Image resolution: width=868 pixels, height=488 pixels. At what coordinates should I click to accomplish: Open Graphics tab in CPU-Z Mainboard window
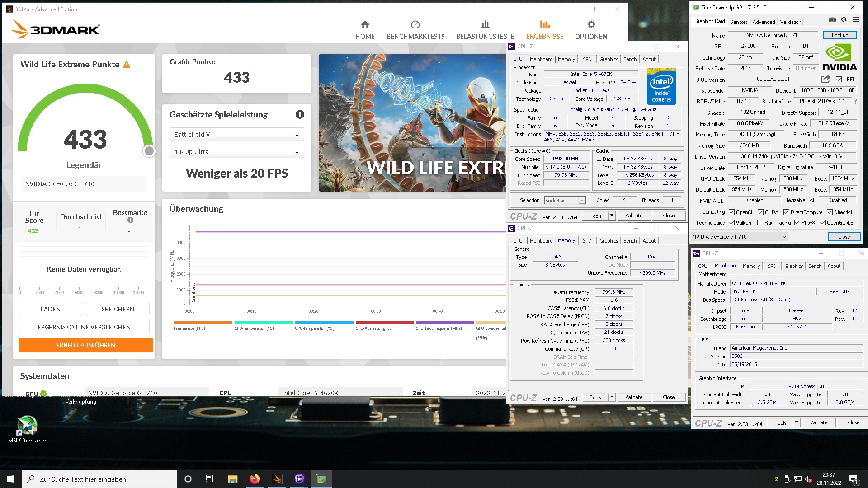tap(793, 266)
